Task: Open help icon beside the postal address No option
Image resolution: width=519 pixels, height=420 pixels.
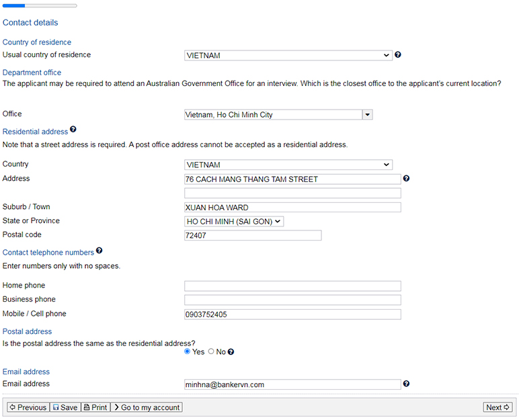Action: [231, 352]
